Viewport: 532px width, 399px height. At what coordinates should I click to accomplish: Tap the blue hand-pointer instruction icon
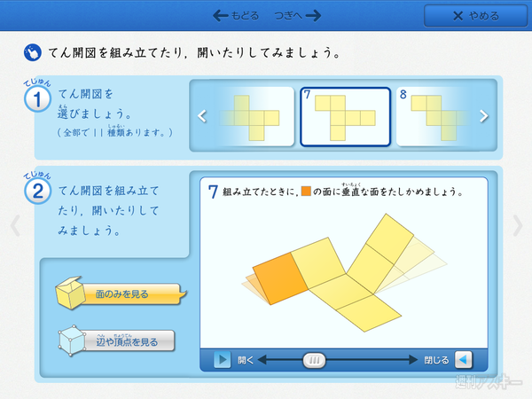pos(33,52)
